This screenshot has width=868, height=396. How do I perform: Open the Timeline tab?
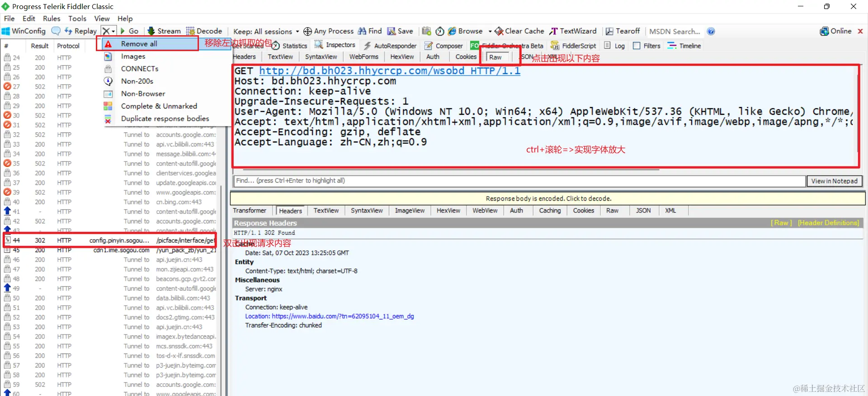click(x=684, y=46)
